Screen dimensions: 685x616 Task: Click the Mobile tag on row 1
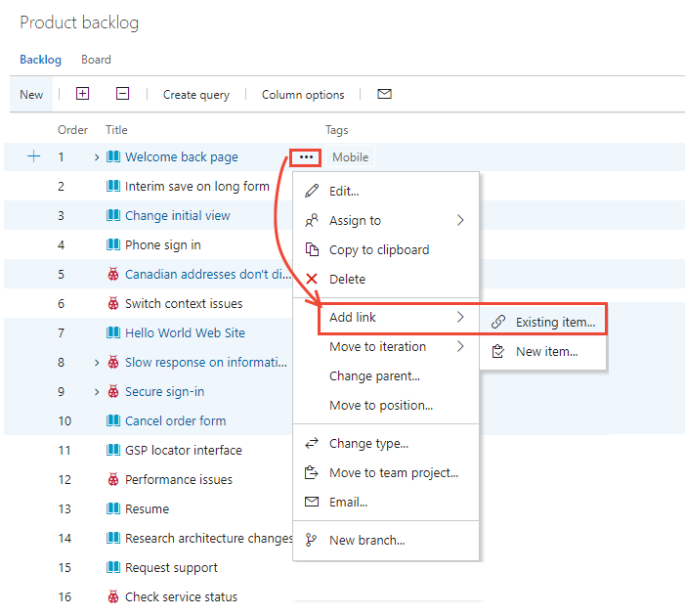[x=351, y=157]
